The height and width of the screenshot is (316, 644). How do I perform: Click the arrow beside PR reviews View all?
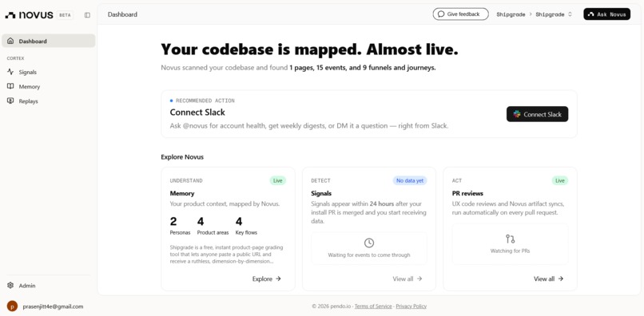tap(561, 278)
